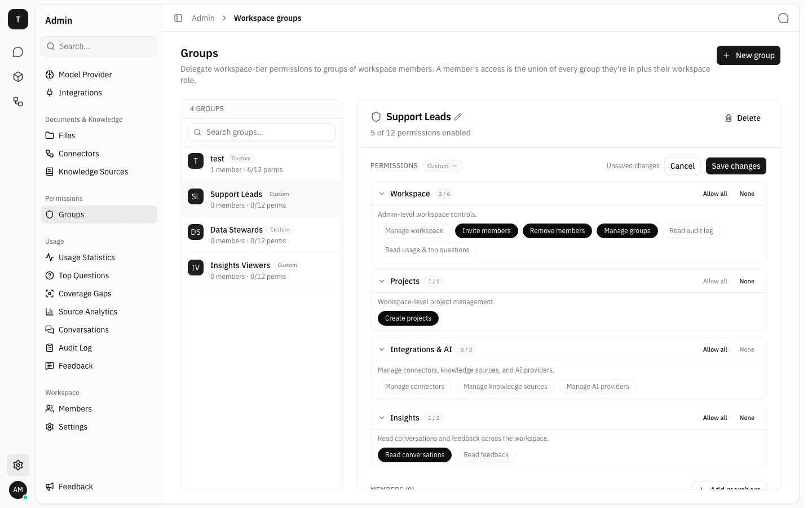The image size is (812, 508).
Task: Click the workflow nodes icon in left rail
Action: pos(18,102)
